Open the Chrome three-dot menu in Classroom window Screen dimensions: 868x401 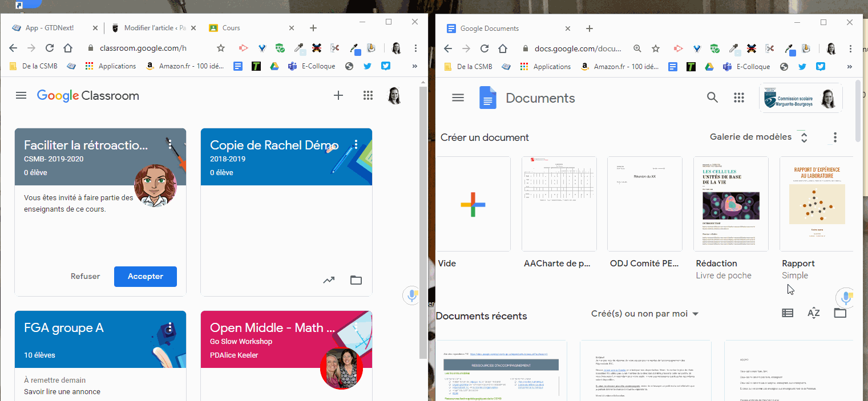tap(415, 48)
